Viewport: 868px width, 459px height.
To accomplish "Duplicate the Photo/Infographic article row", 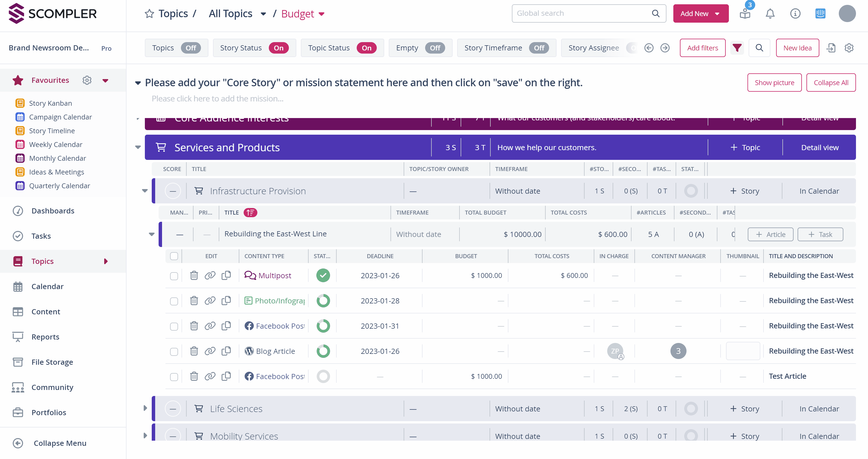I will point(226,301).
